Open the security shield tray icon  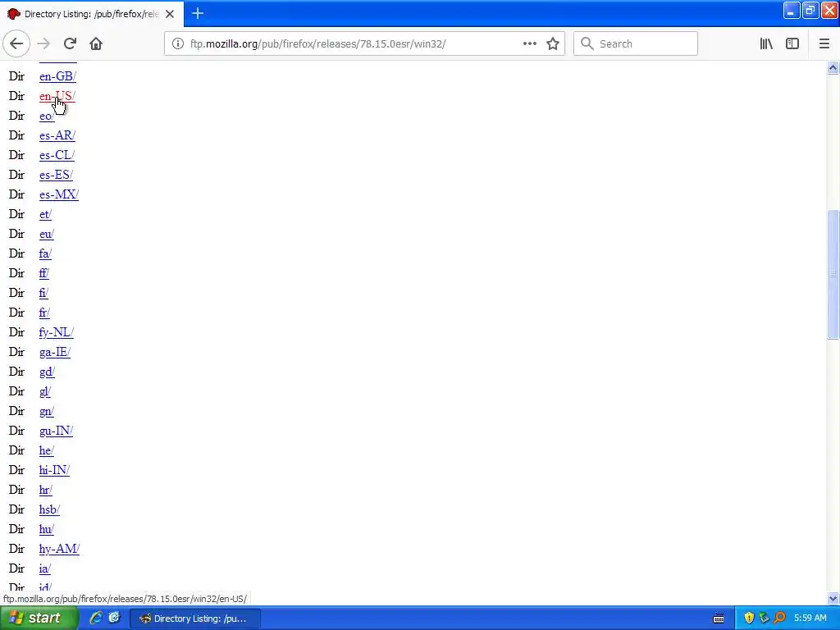(x=749, y=619)
